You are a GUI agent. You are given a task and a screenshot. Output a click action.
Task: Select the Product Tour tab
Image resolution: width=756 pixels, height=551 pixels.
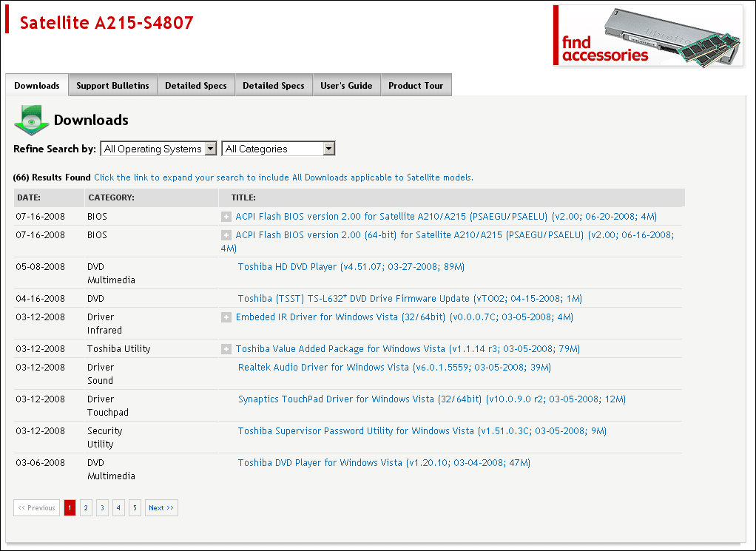416,86
